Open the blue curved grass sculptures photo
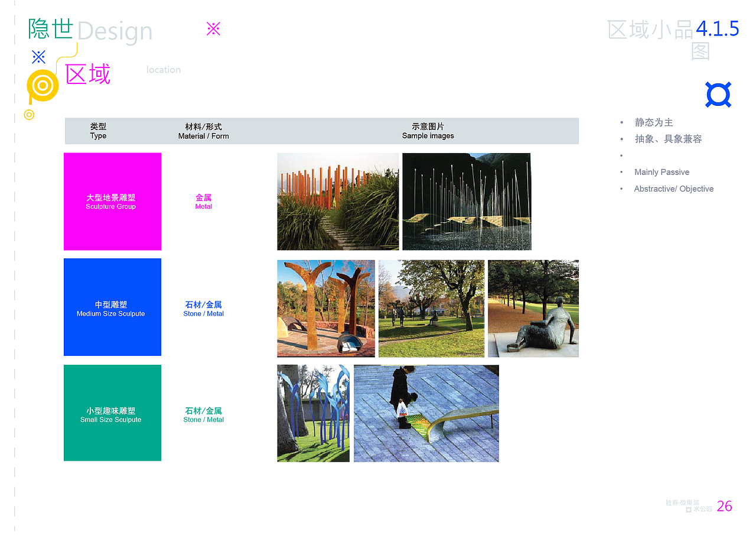 314,413
